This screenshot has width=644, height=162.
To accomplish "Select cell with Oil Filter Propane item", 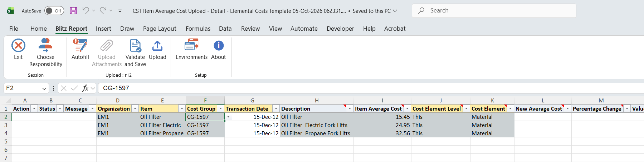I will pyautogui.click(x=162, y=133).
